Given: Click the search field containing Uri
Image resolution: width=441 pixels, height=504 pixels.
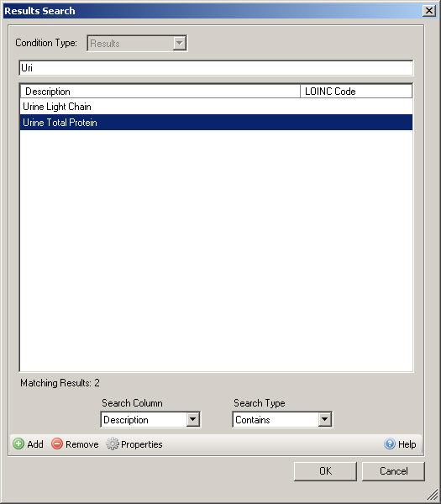Looking at the screenshot, I should coord(216,68).
